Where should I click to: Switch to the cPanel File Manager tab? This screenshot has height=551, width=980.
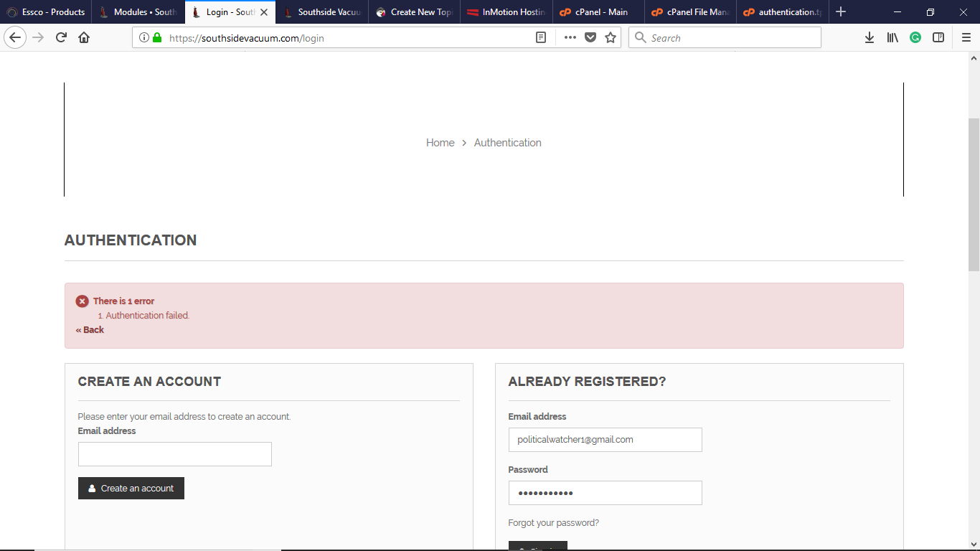click(691, 12)
